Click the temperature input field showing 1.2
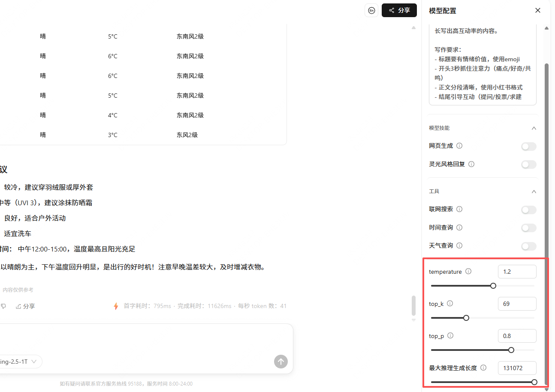555x392 pixels. pyautogui.click(x=517, y=271)
